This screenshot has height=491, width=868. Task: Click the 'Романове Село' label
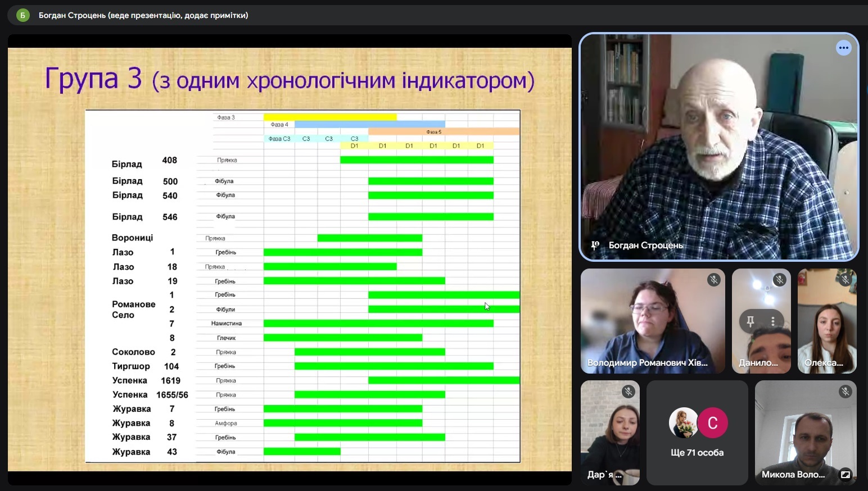(134, 310)
